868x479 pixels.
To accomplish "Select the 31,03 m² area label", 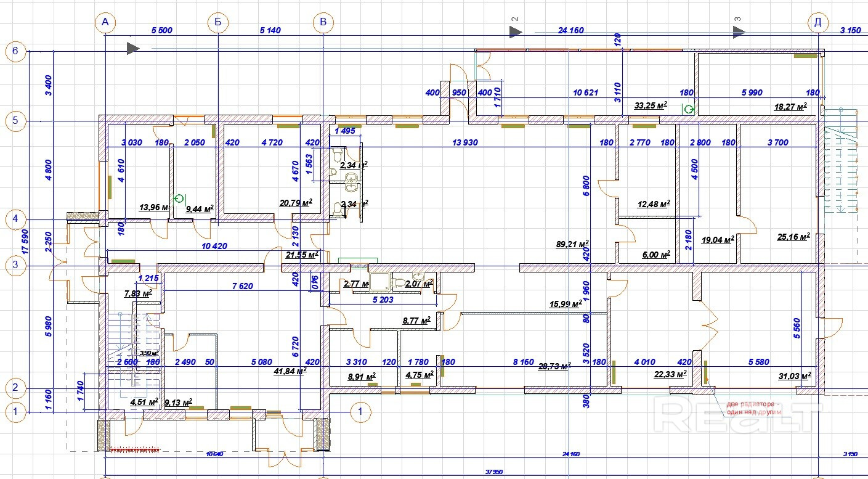I will pos(794,375).
